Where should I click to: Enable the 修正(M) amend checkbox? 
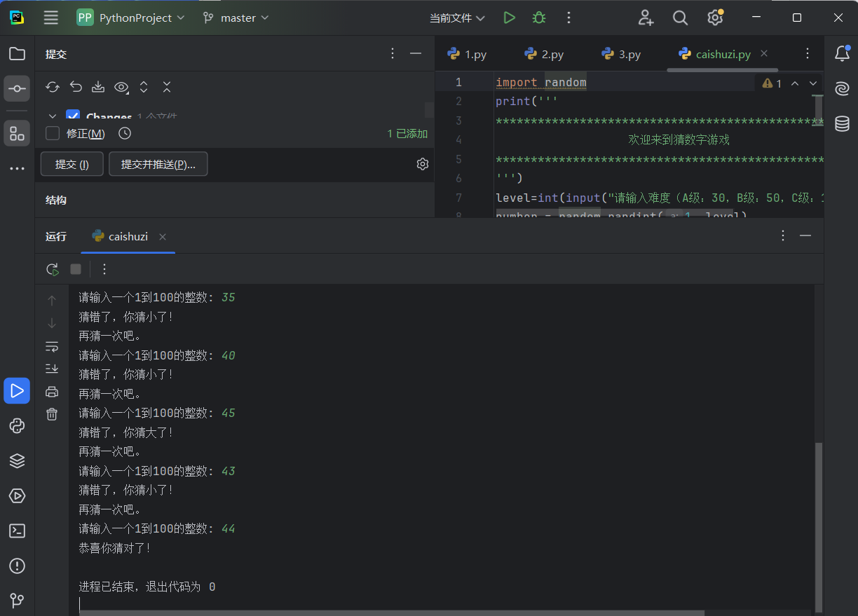coord(53,133)
